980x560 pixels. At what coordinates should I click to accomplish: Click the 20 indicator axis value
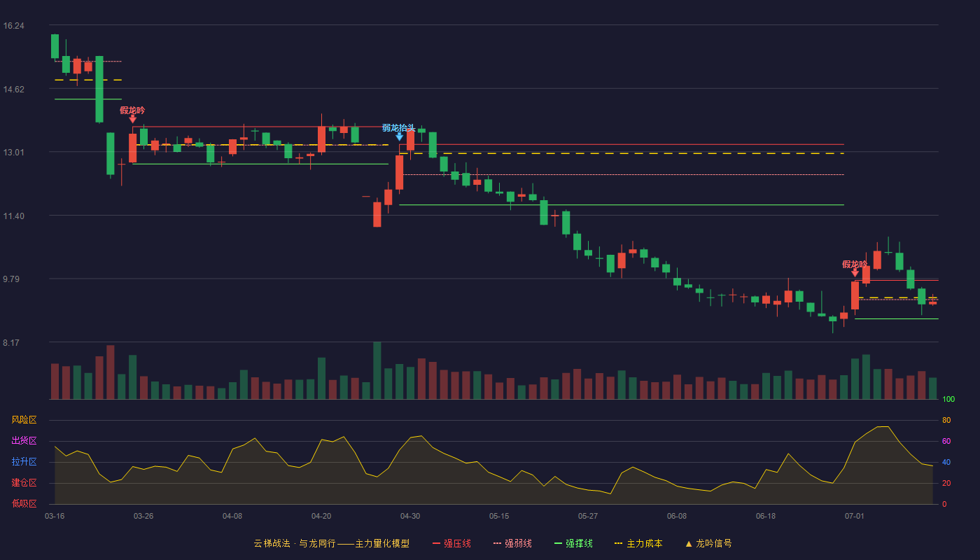(x=946, y=483)
